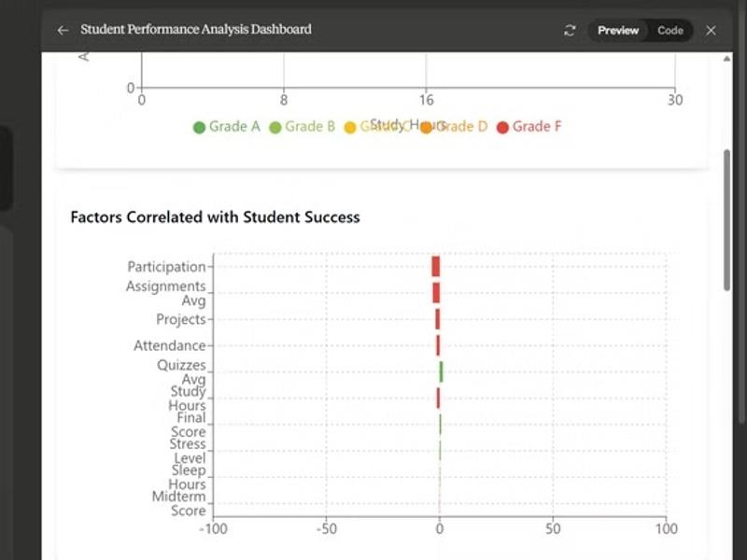Click the back arrow icon
The width and height of the screenshot is (747, 560).
(63, 30)
